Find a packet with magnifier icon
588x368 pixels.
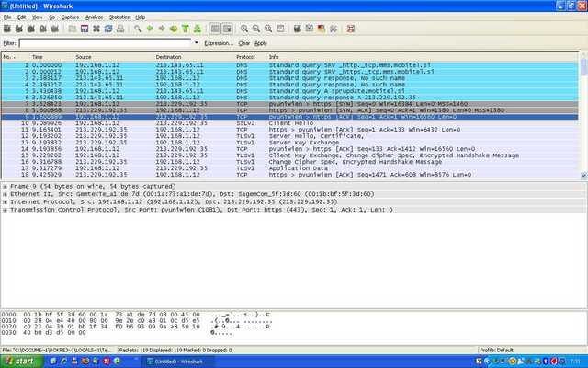pyautogui.click(x=138, y=29)
